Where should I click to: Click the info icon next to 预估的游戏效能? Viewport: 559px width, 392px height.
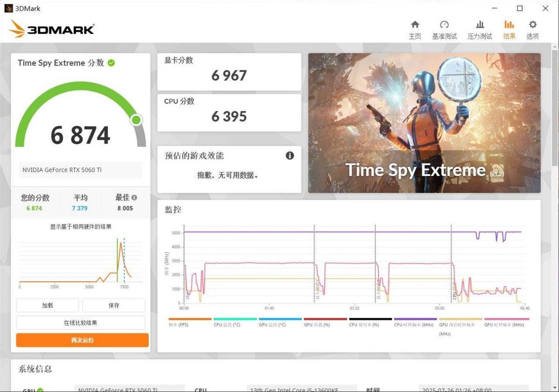click(290, 155)
